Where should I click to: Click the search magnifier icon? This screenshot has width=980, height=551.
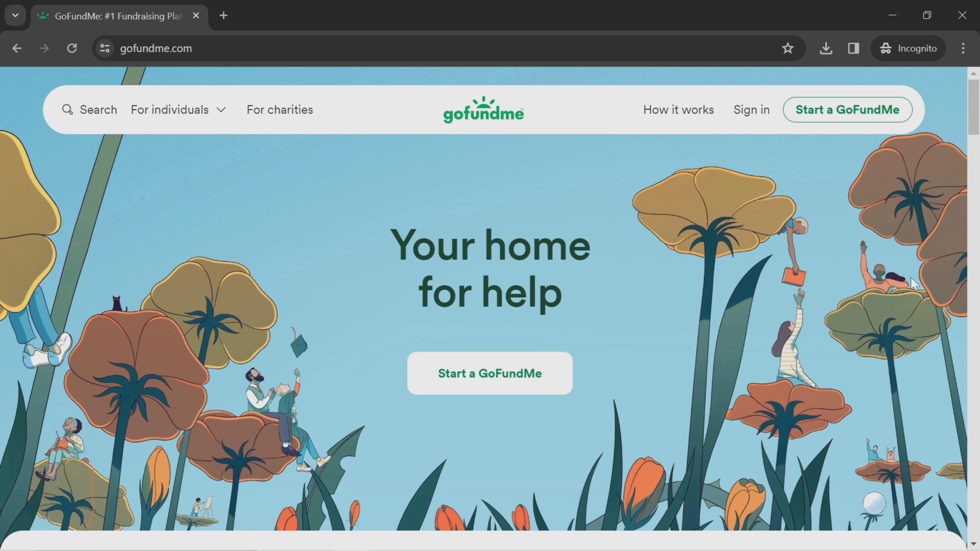point(67,110)
